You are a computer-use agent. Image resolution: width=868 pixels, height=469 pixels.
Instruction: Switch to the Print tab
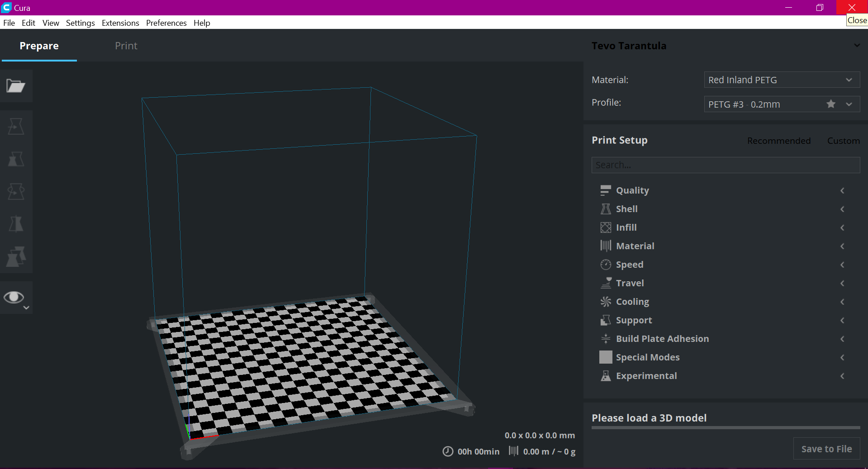(x=126, y=46)
